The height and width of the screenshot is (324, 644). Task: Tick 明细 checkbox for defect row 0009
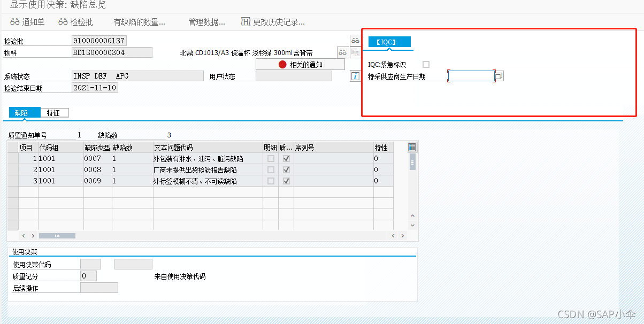271,181
